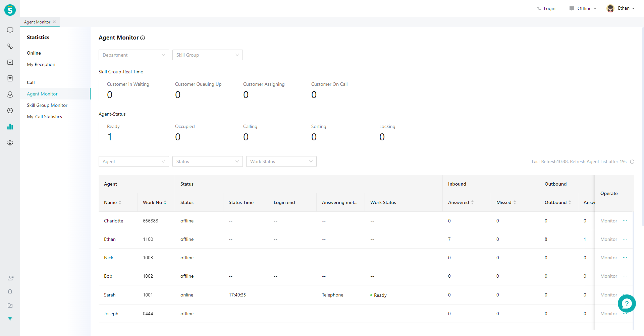Viewport: 644px width, 336px height.
Task: Open the Department dropdown
Action: [x=134, y=55]
